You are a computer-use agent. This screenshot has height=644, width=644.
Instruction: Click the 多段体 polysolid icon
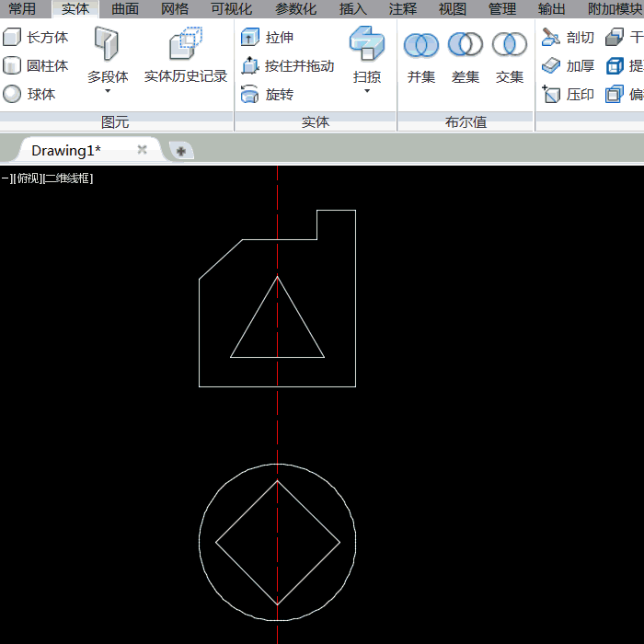coord(108,43)
